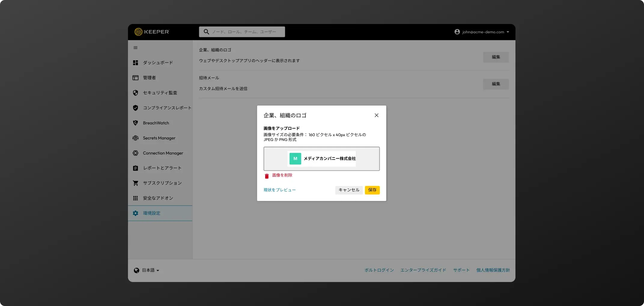Screen dimensions: 644x306
Task: Open the ダッシュボード menu item
Action: (x=158, y=63)
